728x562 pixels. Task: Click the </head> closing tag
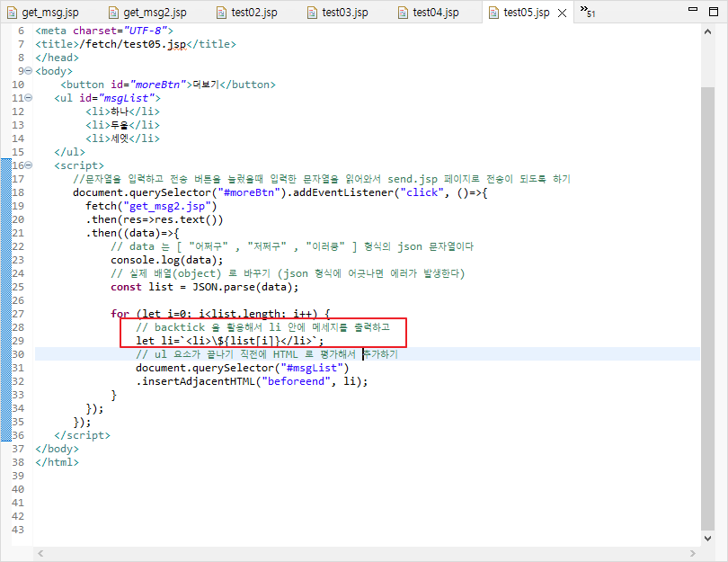coord(58,58)
